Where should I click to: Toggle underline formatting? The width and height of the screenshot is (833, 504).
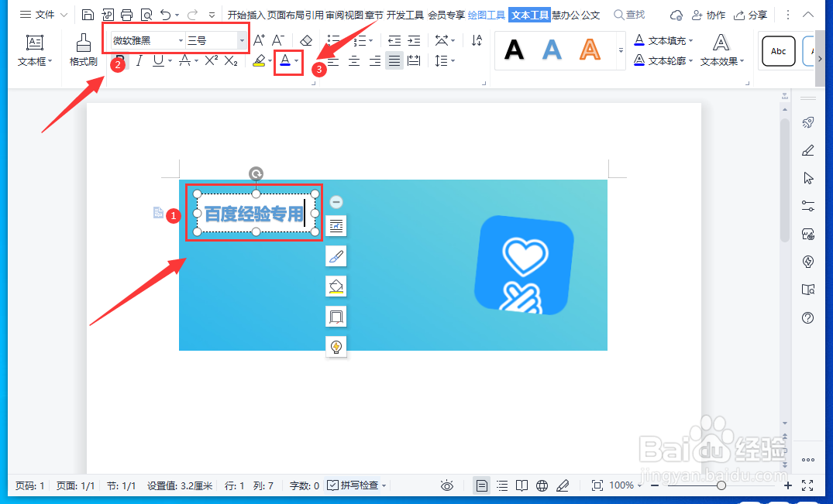coord(158,60)
